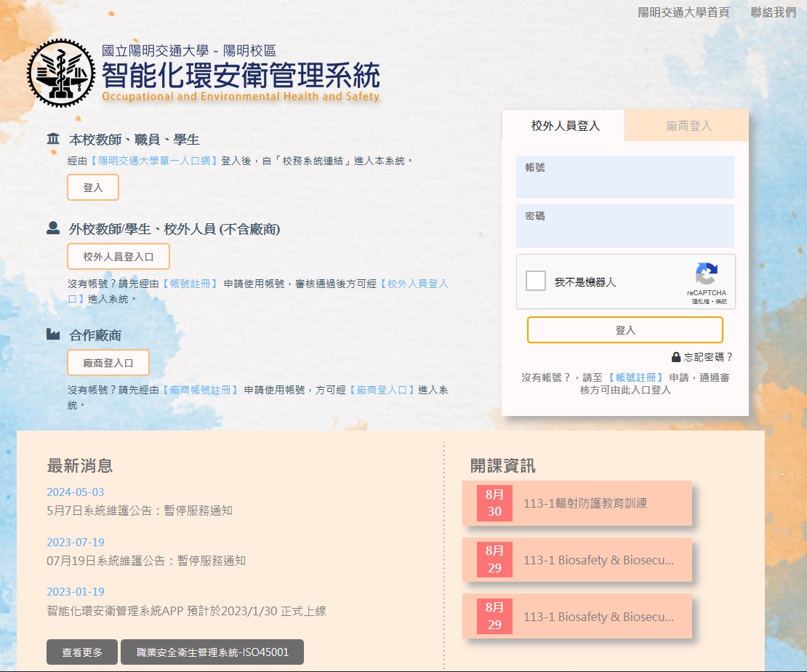The width and height of the screenshot is (807, 672).
Task: Click the 國立陽明交通大學 - 陽明校區 text
Action: tap(189, 50)
